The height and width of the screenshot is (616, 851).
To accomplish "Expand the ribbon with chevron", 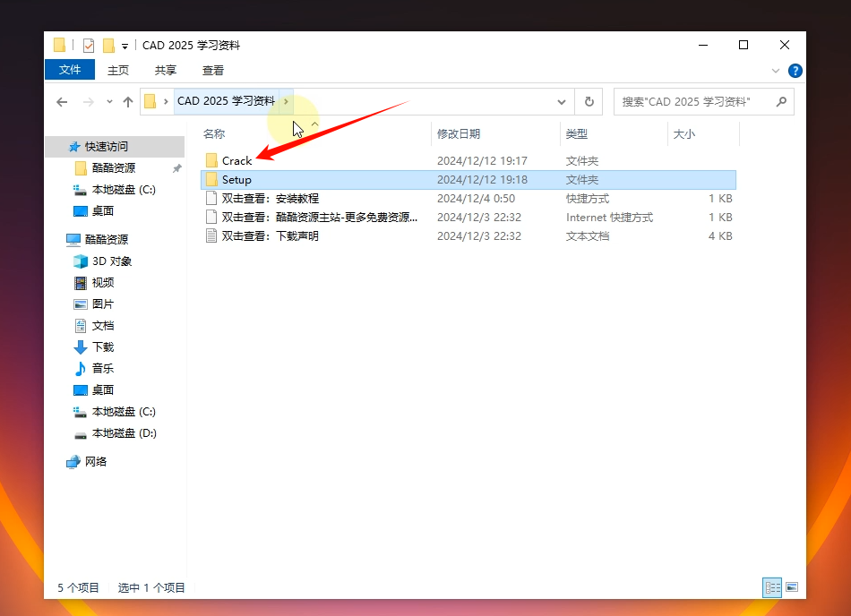I will 776,71.
